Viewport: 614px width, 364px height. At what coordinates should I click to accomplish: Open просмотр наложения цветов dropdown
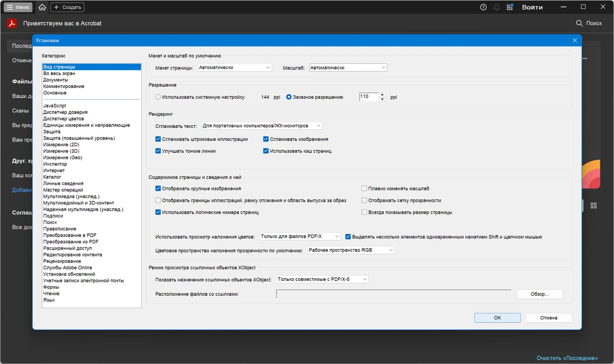click(x=300, y=237)
